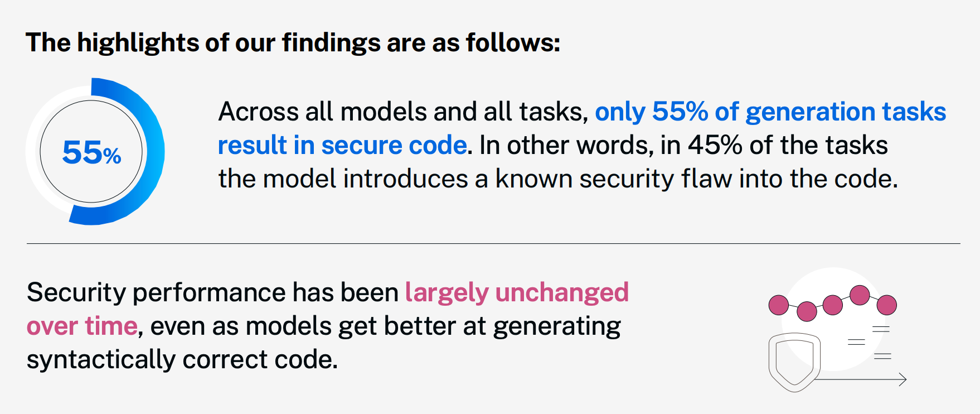The width and height of the screenshot is (980, 414).
Task: Click the topmost double-line symbol near the shield
Action: point(881,329)
